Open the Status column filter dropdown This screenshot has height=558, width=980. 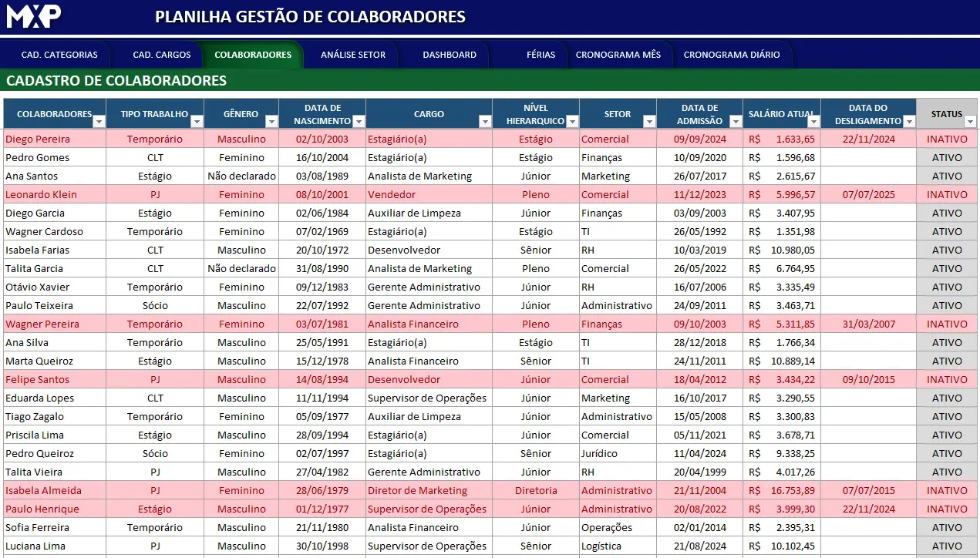tap(970, 122)
